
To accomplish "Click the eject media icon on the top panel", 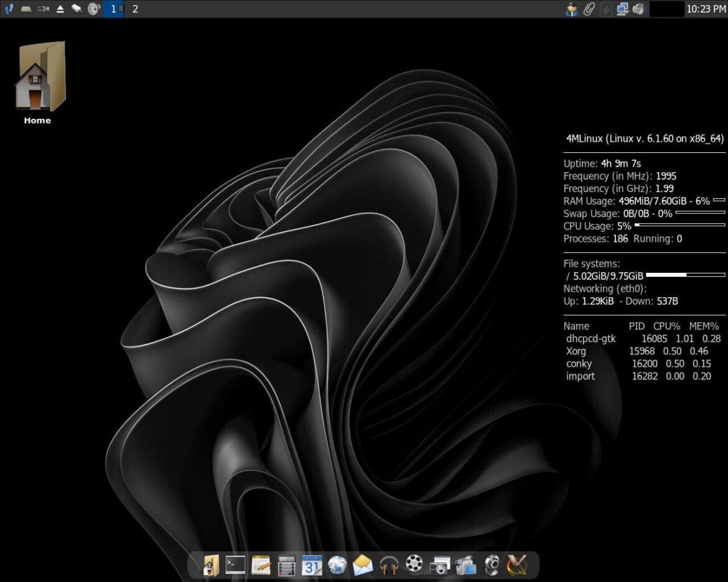I will coord(60,9).
